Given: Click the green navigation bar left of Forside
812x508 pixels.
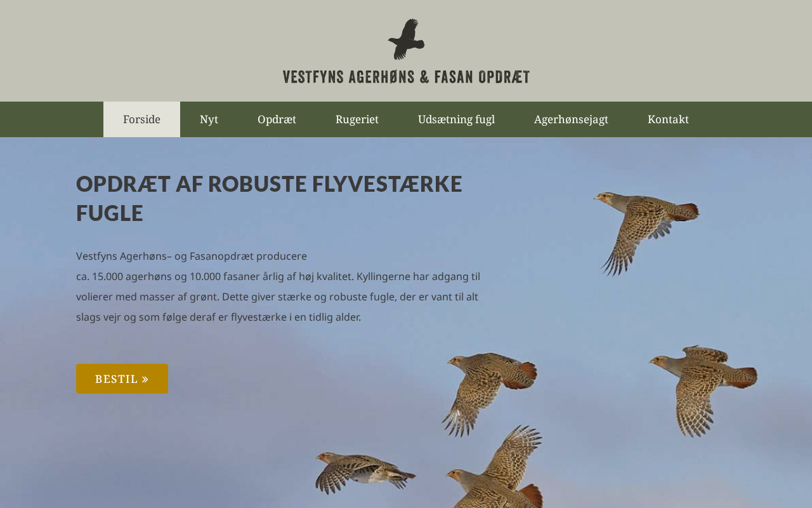Looking at the screenshot, I should click(x=51, y=119).
